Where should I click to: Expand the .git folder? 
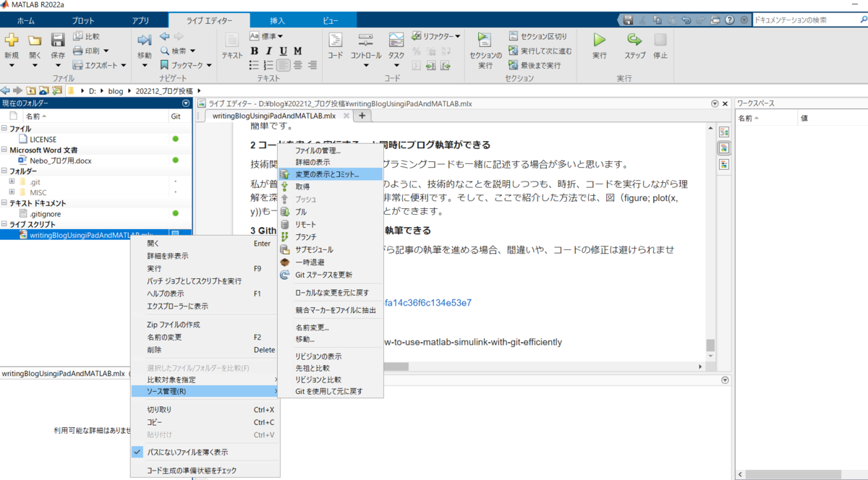12,181
